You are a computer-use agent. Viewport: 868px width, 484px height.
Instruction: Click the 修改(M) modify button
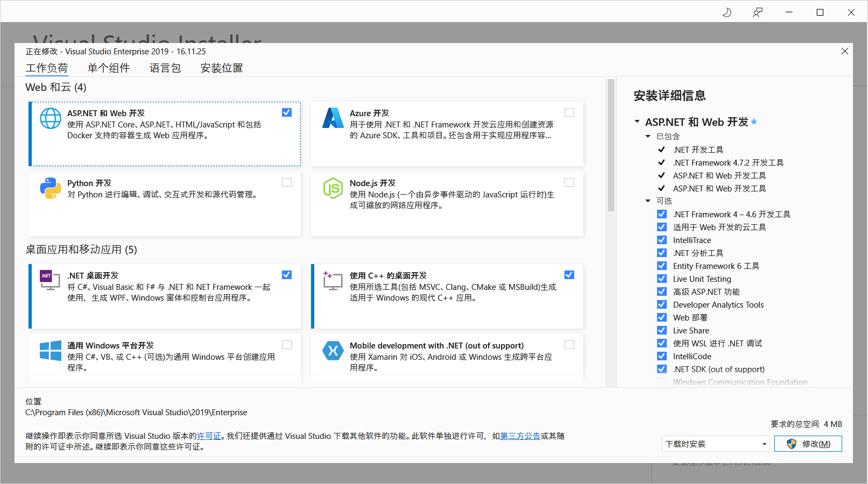pos(808,444)
